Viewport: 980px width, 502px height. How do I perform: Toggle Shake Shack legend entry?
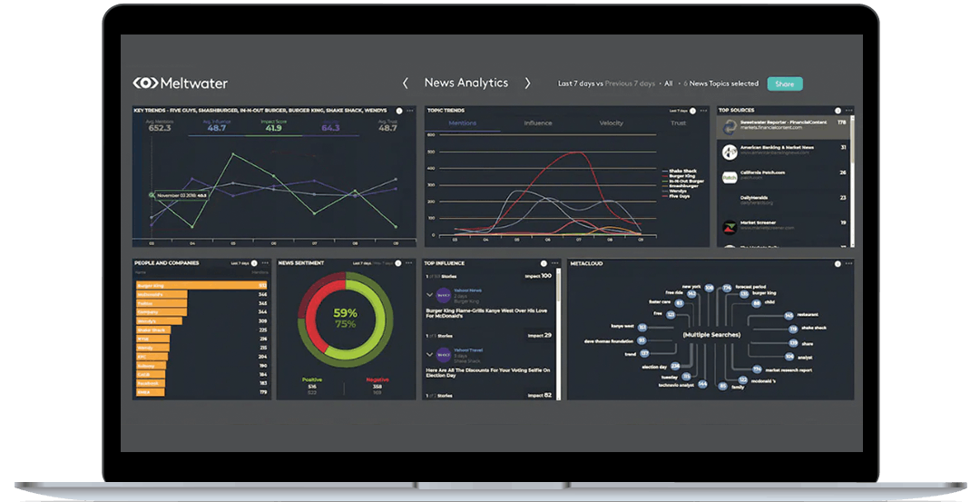680,171
